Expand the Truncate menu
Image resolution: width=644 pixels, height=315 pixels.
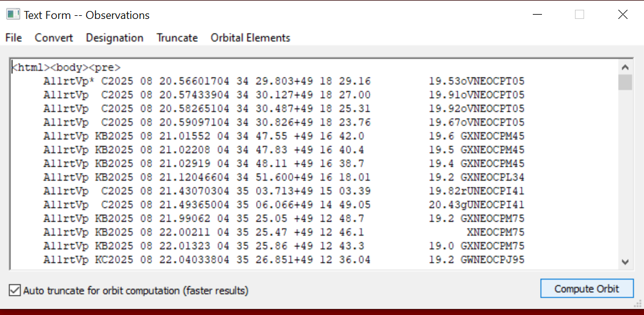click(177, 38)
